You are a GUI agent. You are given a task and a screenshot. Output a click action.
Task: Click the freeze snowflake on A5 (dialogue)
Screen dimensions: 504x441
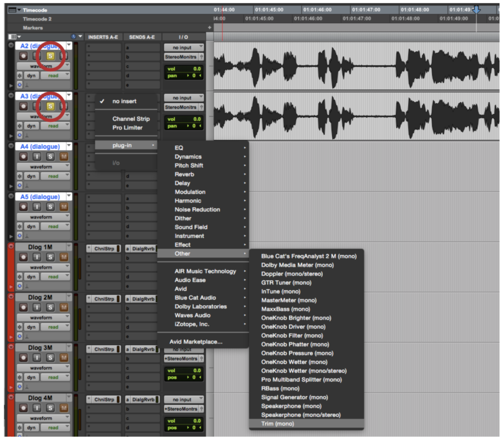[20, 226]
